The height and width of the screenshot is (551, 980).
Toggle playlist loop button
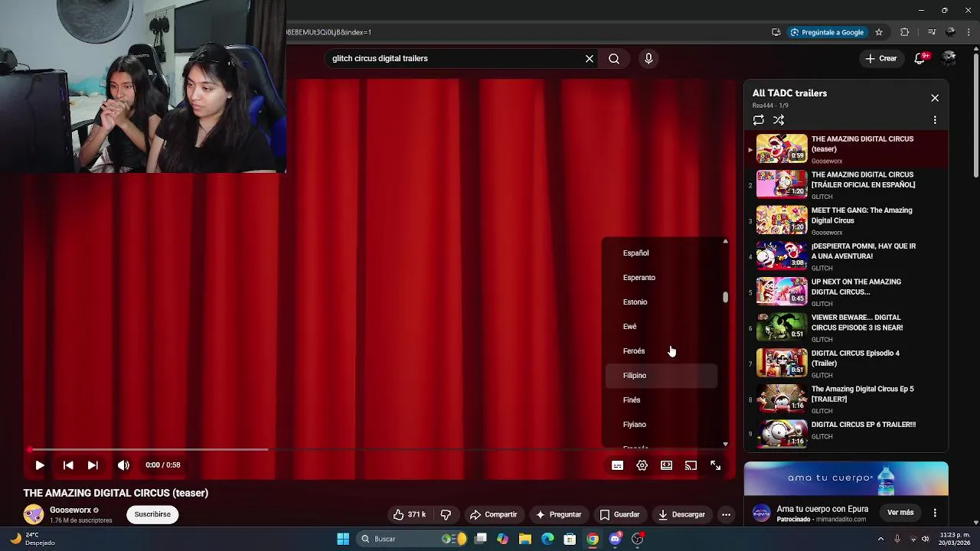coord(758,120)
